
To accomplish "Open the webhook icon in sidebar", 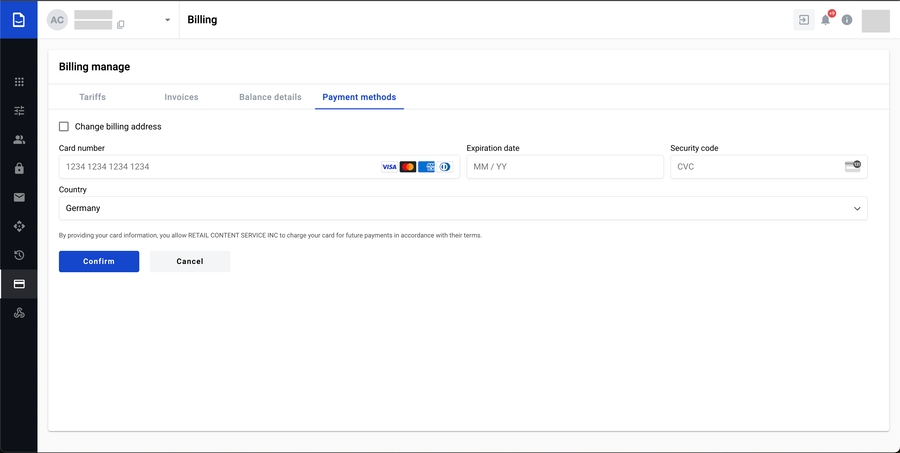I will click(19, 313).
